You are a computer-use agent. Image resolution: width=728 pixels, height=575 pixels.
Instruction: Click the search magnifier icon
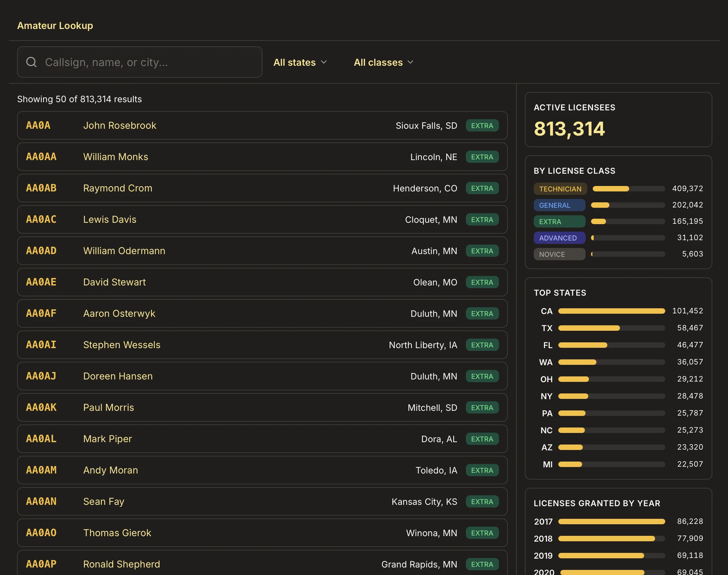tap(31, 62)
